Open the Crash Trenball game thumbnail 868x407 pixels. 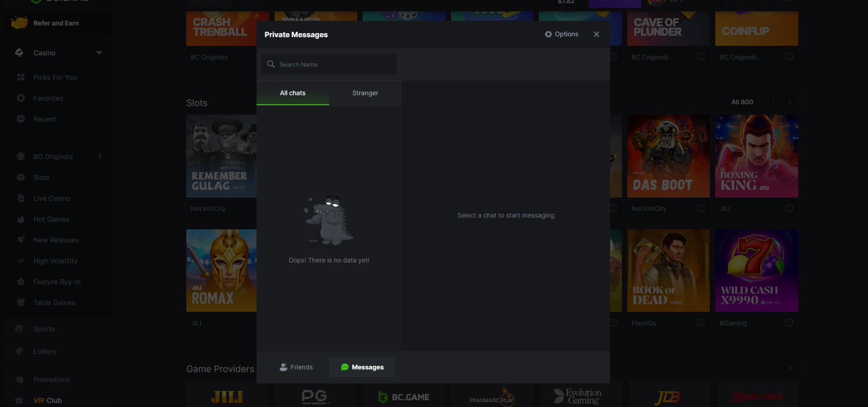click(221, 29)
